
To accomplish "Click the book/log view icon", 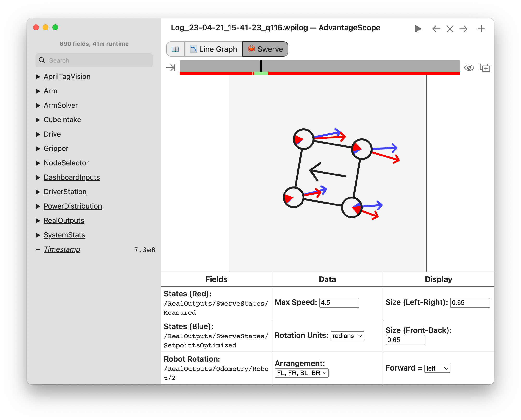I will point(175,49).
